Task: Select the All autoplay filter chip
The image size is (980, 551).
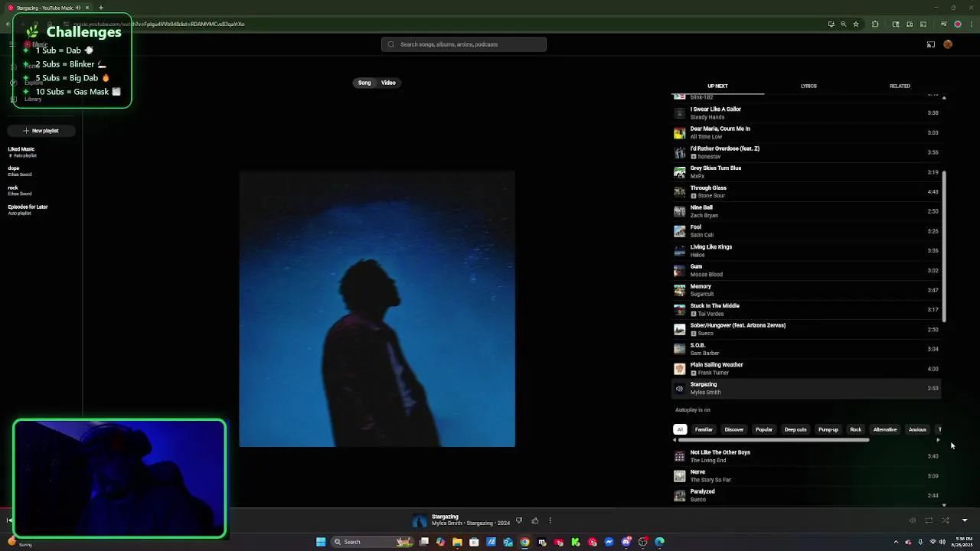Action: click(680, 429)
